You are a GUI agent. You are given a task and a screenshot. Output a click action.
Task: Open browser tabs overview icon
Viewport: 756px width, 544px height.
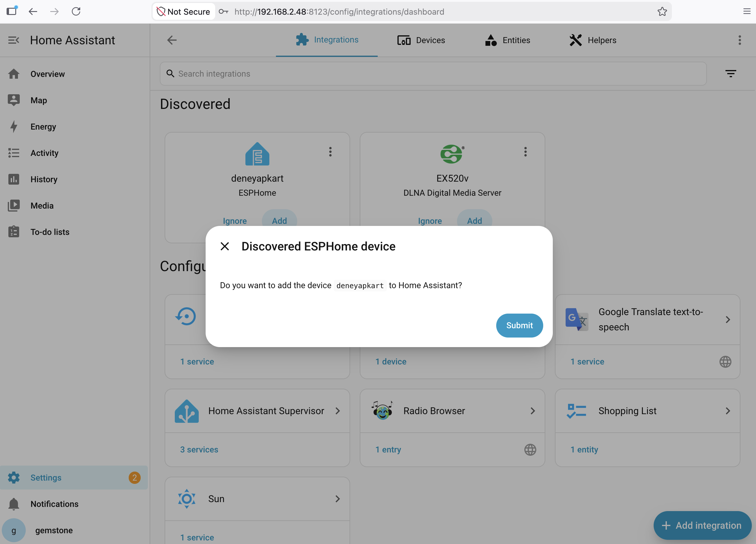12,11
